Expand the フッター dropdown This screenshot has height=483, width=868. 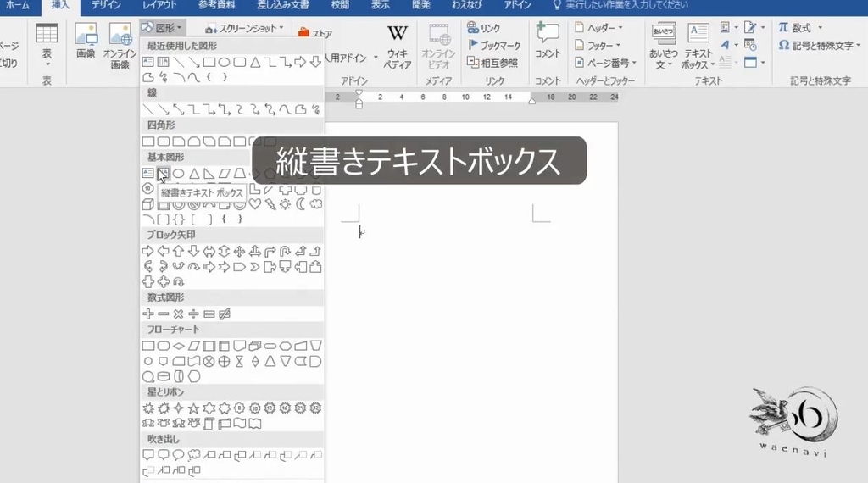tap(598, 46)
